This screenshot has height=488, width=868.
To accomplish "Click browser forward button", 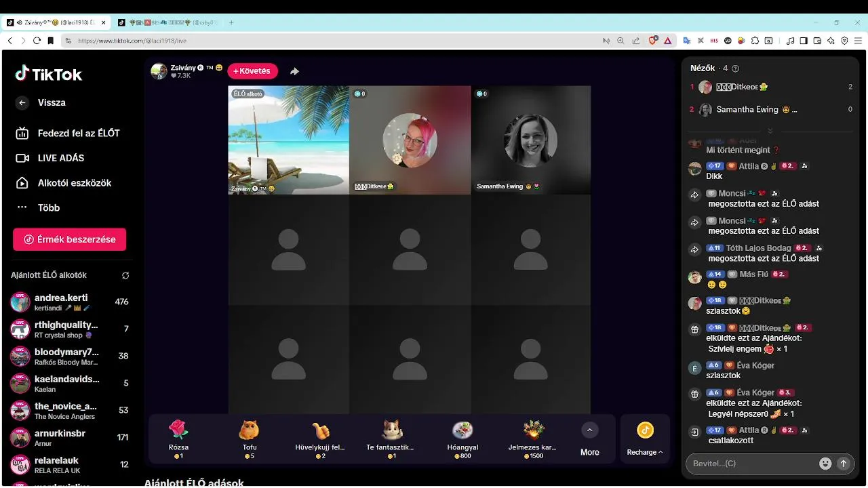I will pos(23,41).
